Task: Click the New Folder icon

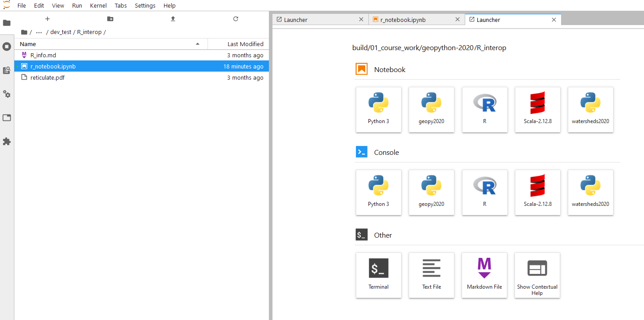Action: (110, 19)
